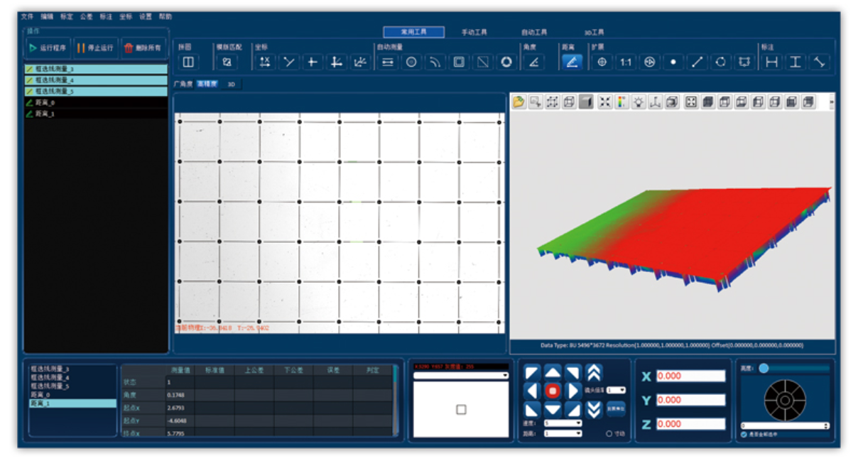The width and height of the screenshot is (868, 466).
Task: Click the double up-arrow Z raise button
Action: tap(595, 372)
